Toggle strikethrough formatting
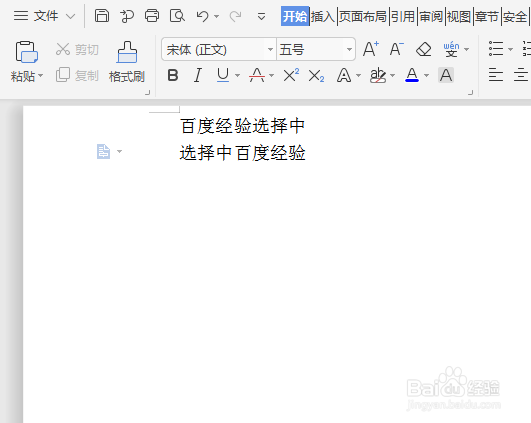The height and width of the screenshot is (423, 531). tap(257, 75)
